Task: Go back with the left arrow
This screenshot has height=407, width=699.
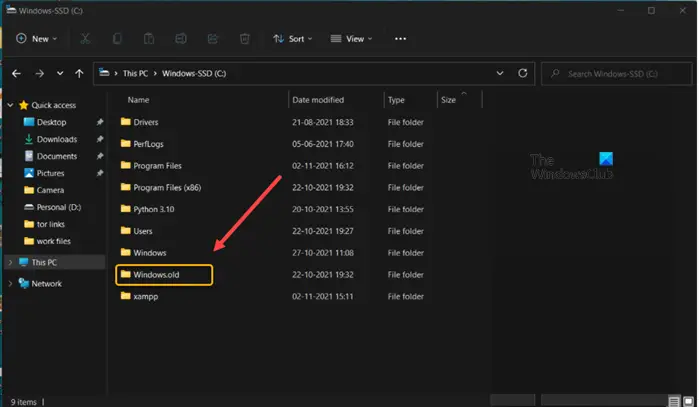Action: pyautogui.click(x=16, y=74)
